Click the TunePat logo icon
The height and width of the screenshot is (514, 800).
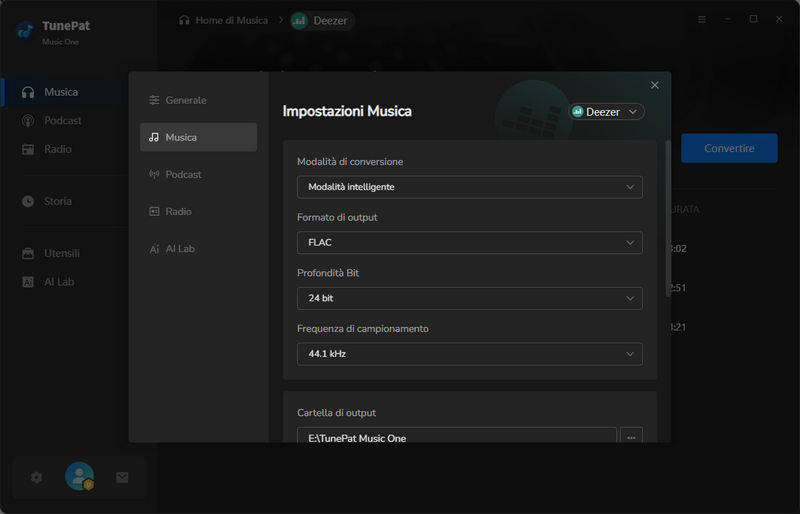click(25, 31)
